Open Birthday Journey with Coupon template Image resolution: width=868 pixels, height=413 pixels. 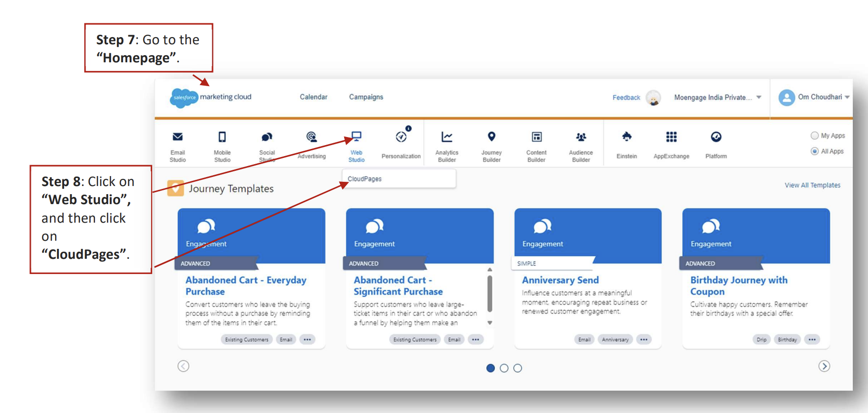pyautogui.click(x=739, y=286)
